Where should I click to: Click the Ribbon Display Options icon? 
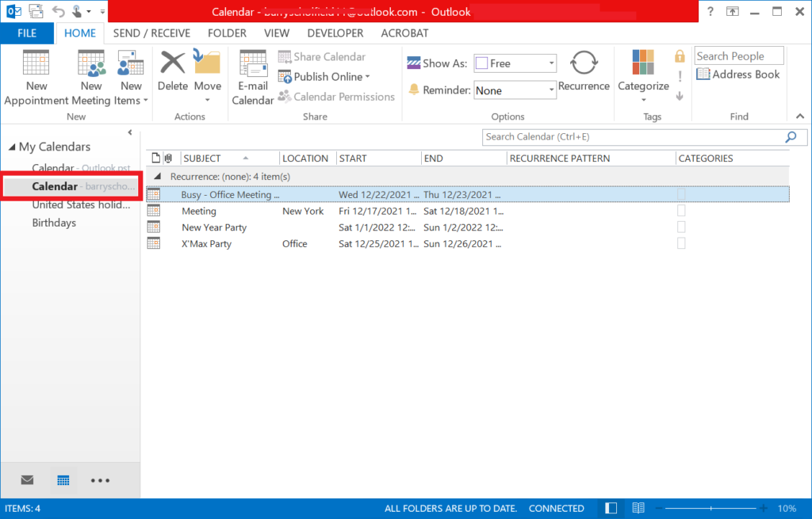pos(732,11)
